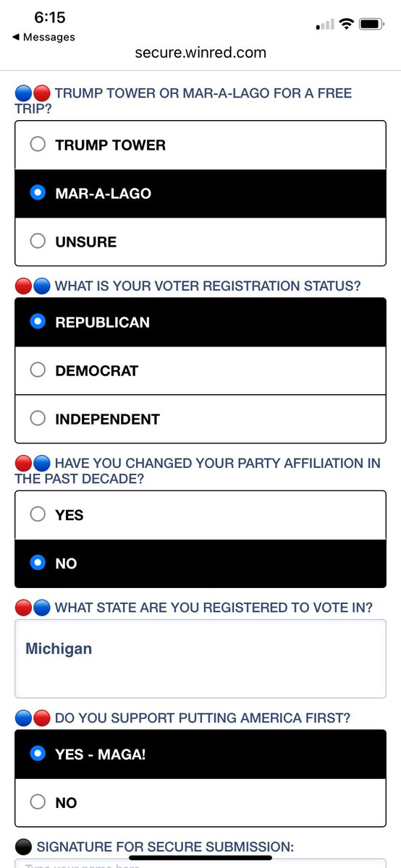Screen dimensions: 401x868
Task: Select NO for changed party affiliation
Action: point(200,563)
